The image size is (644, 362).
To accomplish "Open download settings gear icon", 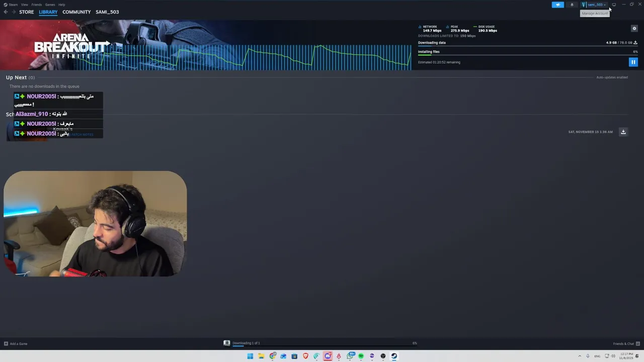I will tap(634, 29).
